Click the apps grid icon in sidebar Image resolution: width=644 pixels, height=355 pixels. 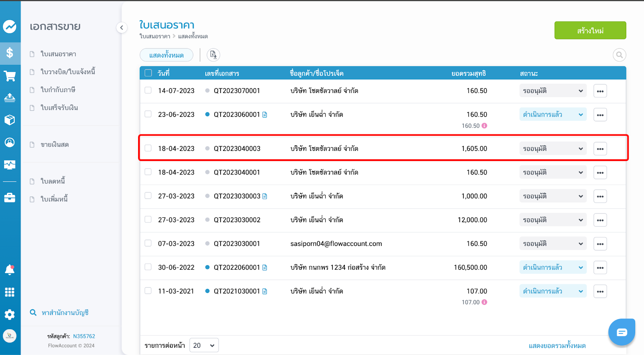click(10, 292)
